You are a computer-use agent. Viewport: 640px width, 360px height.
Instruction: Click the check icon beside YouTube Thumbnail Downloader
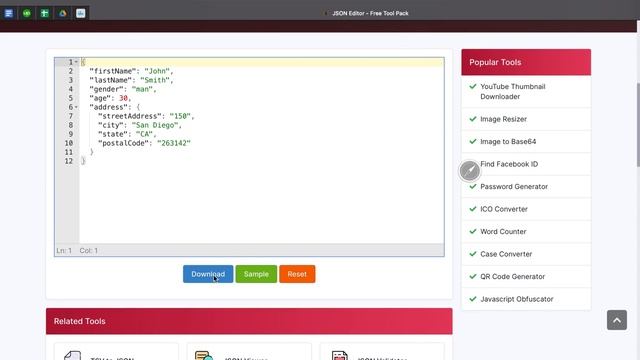coord(473,86)
